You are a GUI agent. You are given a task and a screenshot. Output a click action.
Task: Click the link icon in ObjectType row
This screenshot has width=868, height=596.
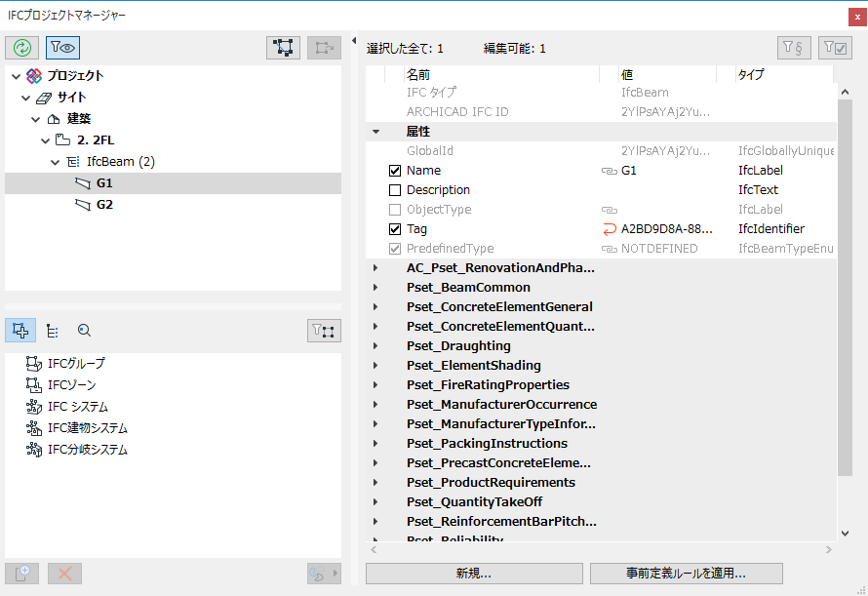pos(609,210)
